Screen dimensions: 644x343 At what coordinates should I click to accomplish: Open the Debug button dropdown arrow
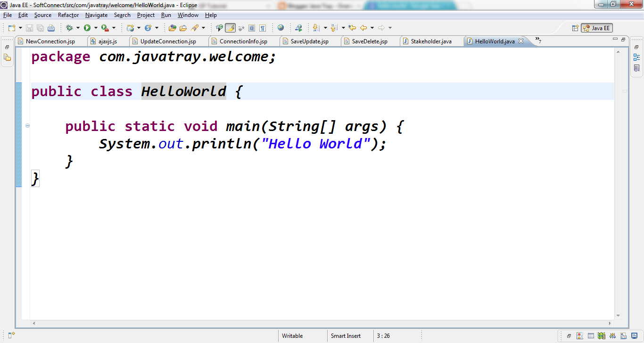pyautogui.click(x=78, y=27)
